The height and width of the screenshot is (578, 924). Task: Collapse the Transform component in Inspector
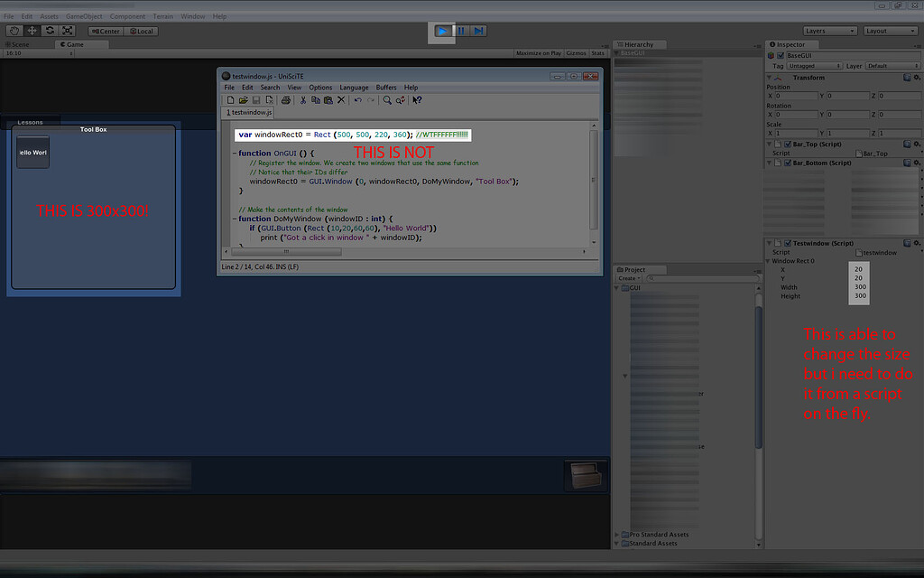[x=769, y=78]
